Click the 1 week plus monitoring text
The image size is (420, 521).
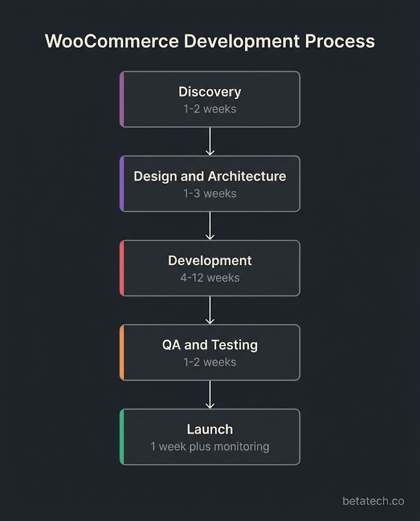click(x=210, y=447)
